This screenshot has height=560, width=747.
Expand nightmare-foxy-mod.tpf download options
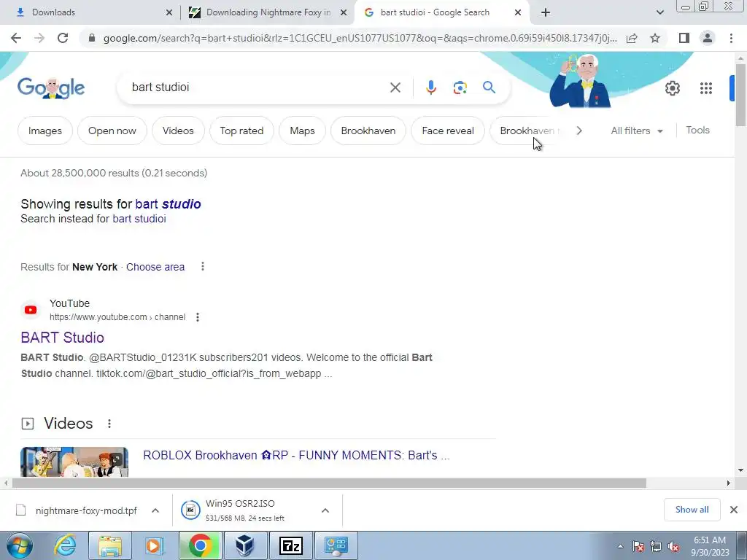pyautogui.click(x=155, y=510)
